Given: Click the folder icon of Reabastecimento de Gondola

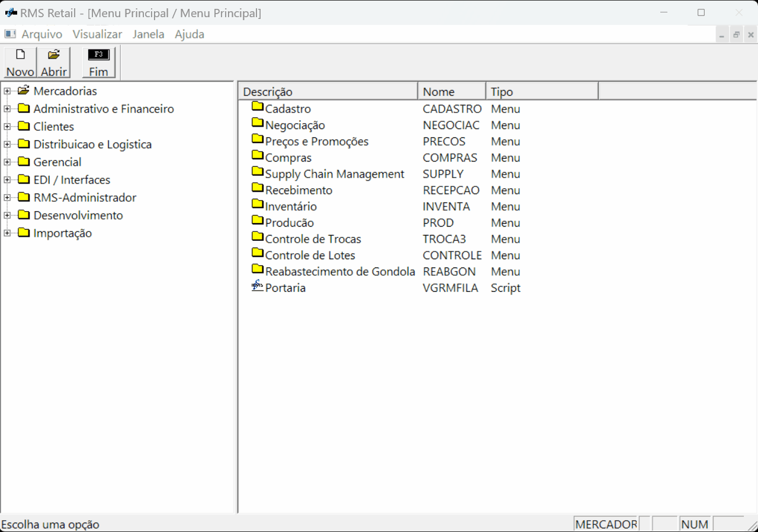Looking at the screenshot, I should pyautogui.click(x=257, y=269).
